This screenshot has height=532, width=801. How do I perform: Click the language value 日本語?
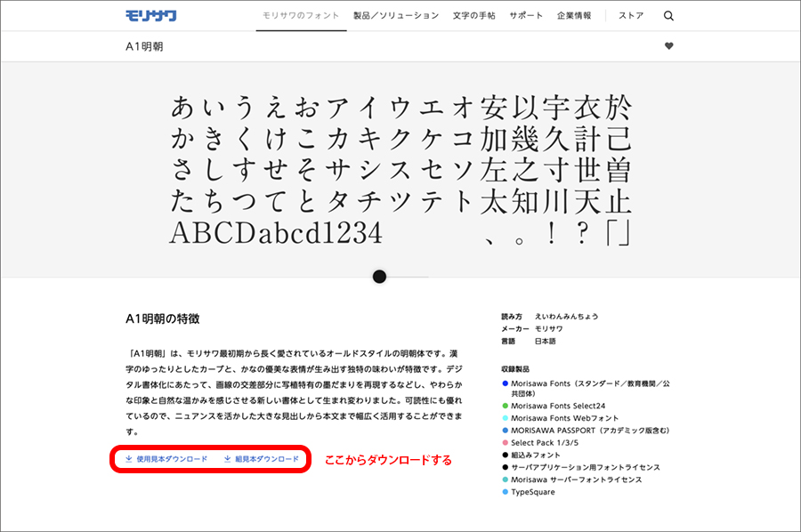pos(545,341)
